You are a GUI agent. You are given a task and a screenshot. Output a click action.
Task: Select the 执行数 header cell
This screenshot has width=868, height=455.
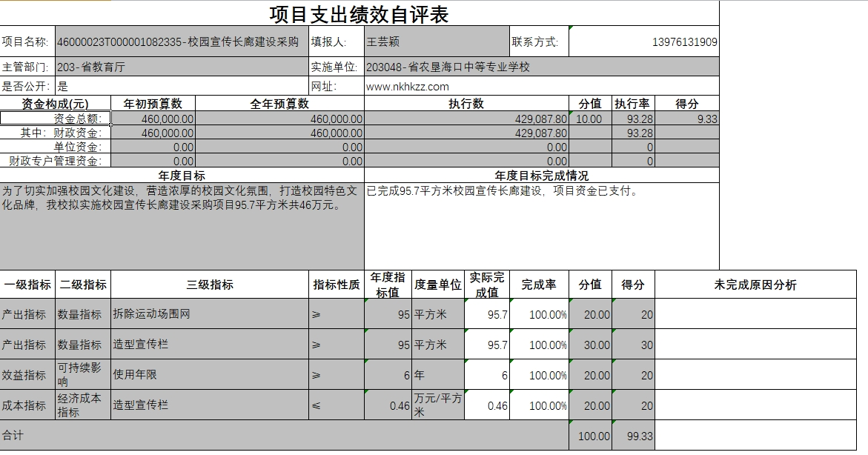[x=467, y=104]
